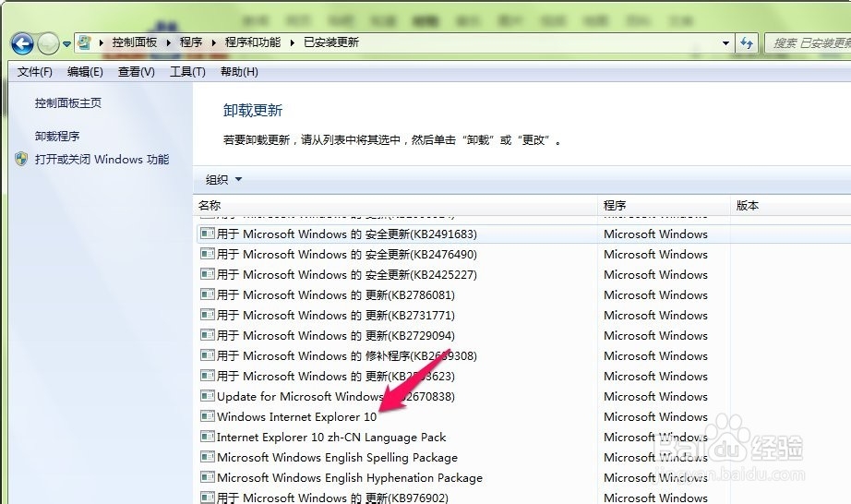Image resolution: width=851 pixels, height=504 pixels.
Task: Click Microsoft Windows program cell for KB2491683
Action: (655, 234)
